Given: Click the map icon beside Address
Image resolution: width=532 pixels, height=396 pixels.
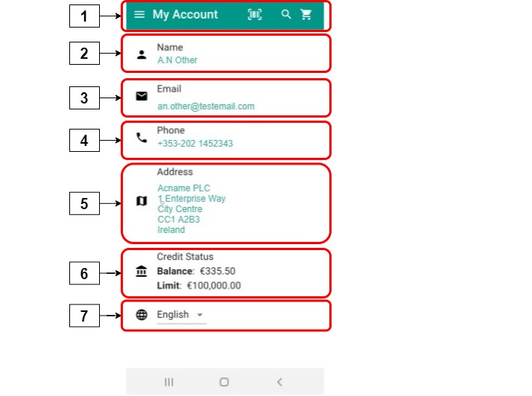Looking at the screenshot, I should click(142, 201).
